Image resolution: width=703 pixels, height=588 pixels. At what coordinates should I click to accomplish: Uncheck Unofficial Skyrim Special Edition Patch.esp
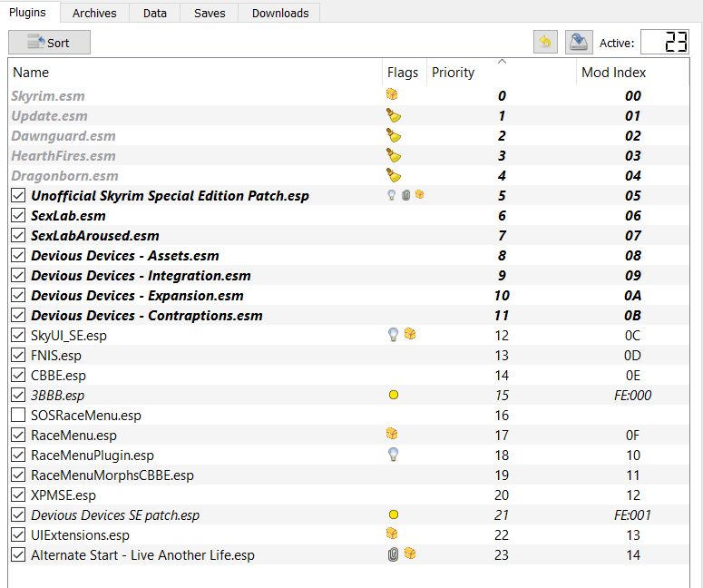18,196
